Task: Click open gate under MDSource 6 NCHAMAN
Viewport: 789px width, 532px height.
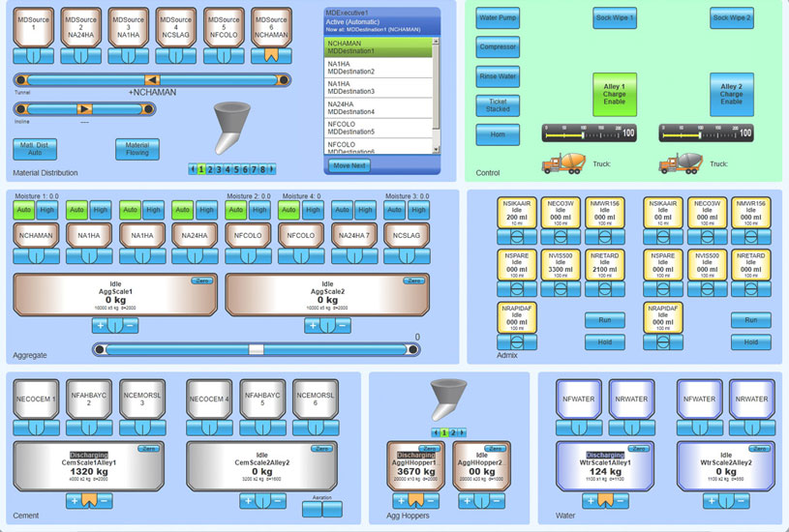Action: [271, 56]
